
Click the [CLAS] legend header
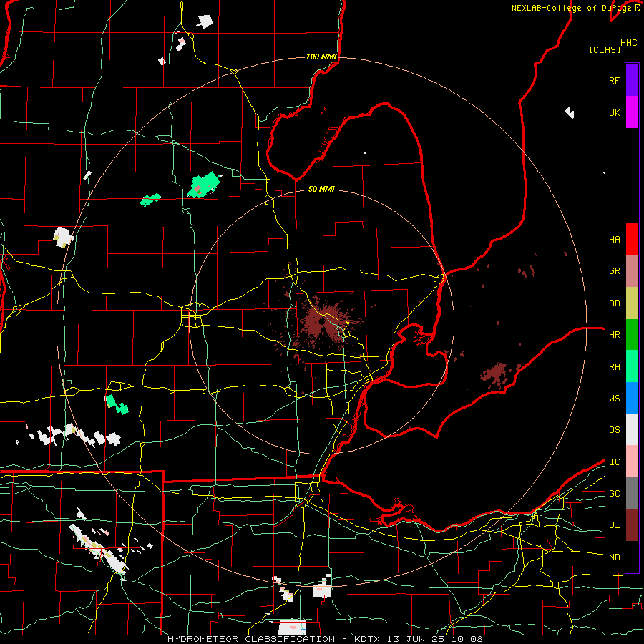pyautogui.click(x=605, y=50)
